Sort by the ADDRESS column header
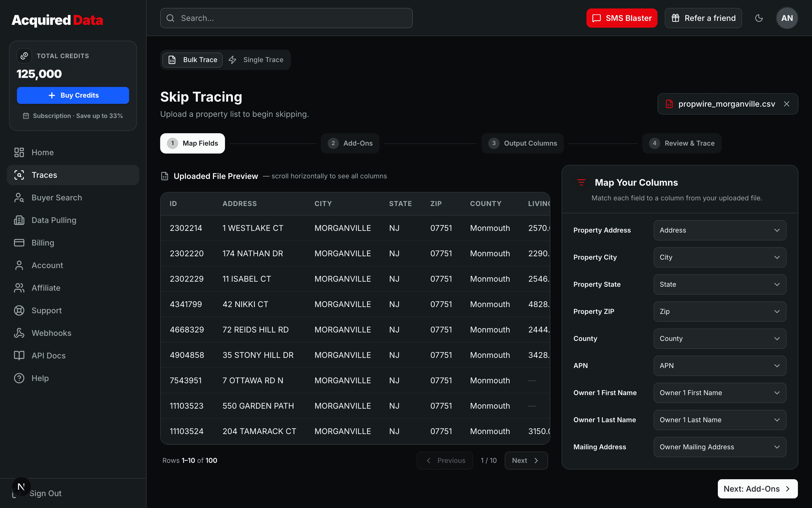 240,203
